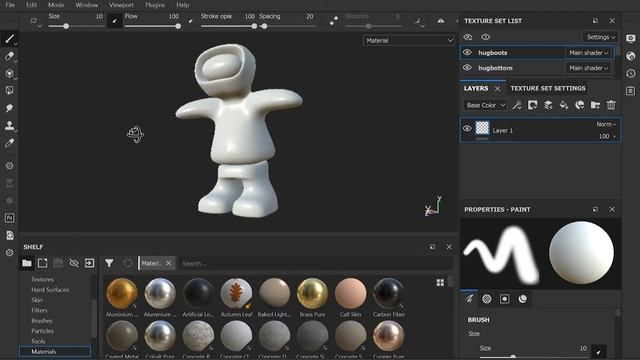Open Main shader dropdown for hugboots

(588, 53)
